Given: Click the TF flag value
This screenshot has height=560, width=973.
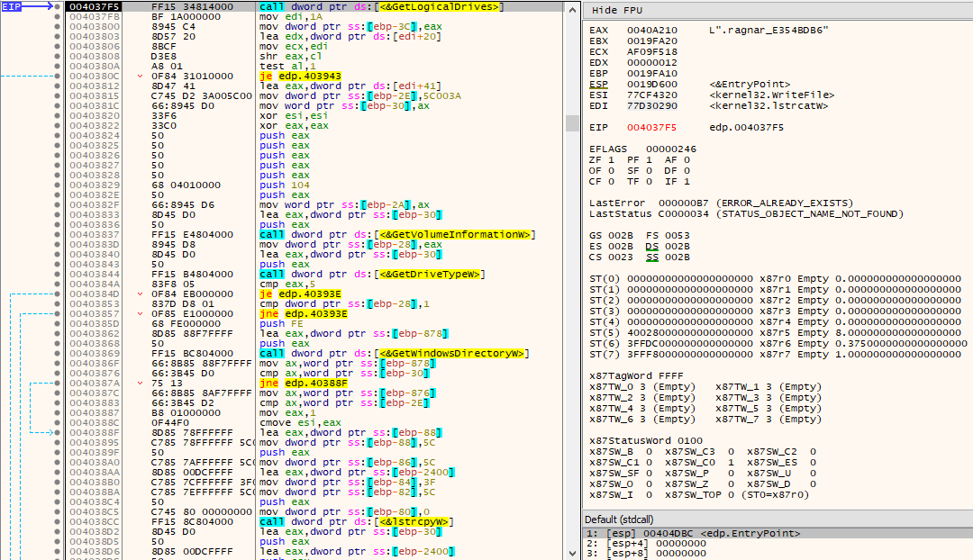Looking at the screenshot, I should coord(649,182).
